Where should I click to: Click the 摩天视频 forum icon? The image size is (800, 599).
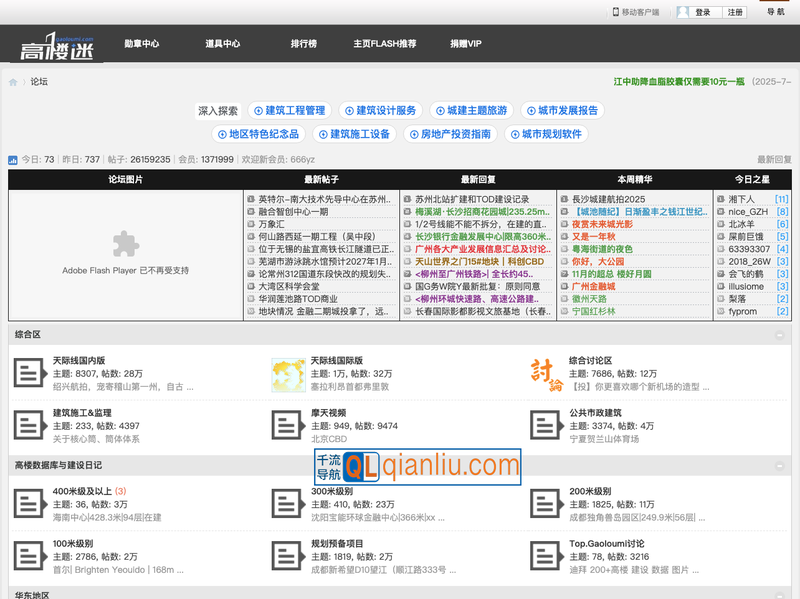[x=288, y=425]
